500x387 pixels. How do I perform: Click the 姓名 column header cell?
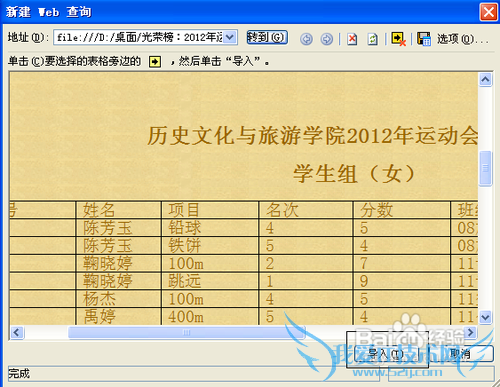(x=119, y=210)
